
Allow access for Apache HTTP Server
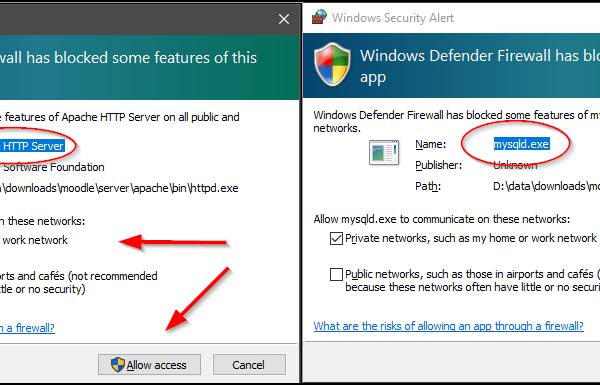click(x=149, y=364)
